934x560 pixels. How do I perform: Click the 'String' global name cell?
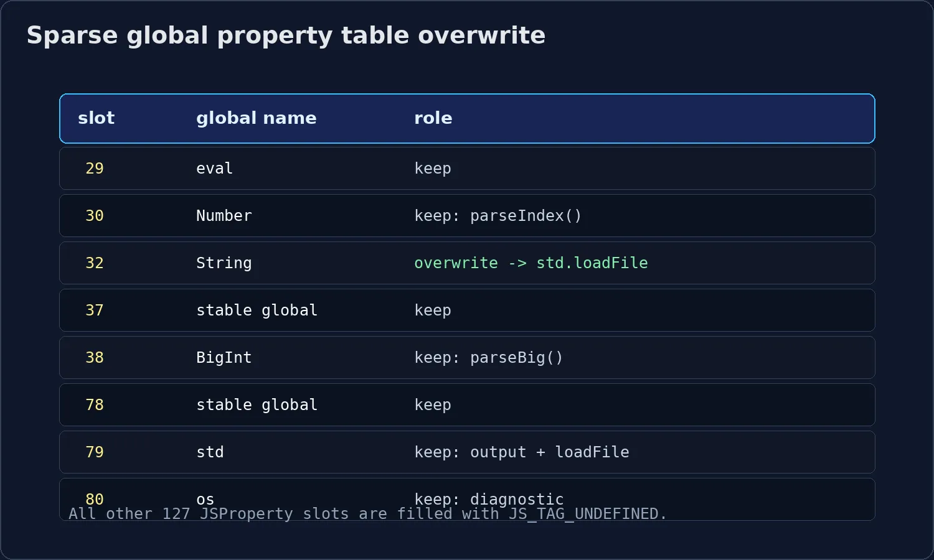(x=224, y=263)
